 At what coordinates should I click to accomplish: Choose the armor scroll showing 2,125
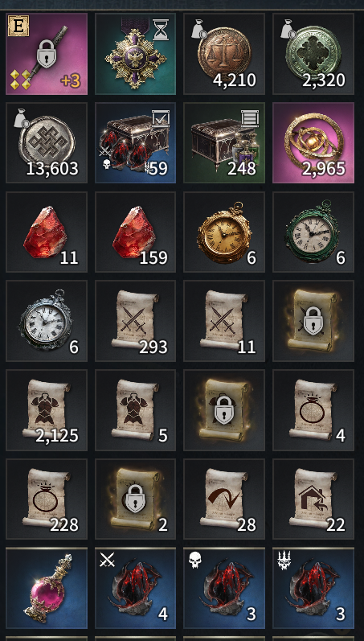click(x=47, y=410)
